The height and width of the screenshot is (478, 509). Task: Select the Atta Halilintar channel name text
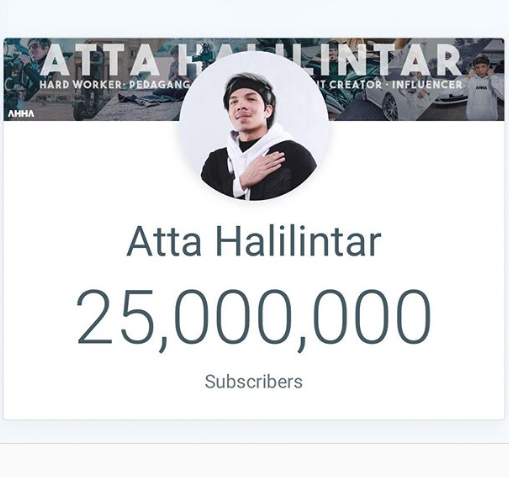[254, 241]
